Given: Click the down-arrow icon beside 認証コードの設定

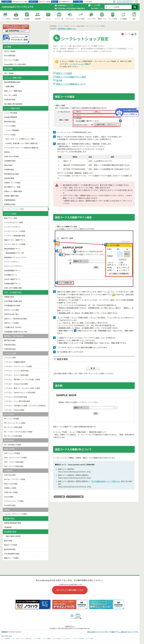Looking at the screenshot, I should 54,73.
